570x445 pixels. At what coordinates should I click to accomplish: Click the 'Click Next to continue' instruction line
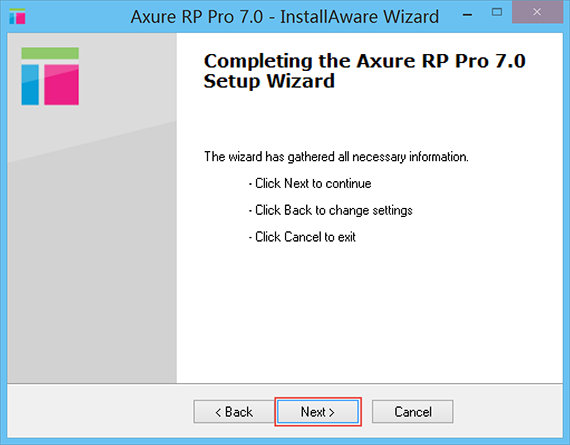pos(310,184)
